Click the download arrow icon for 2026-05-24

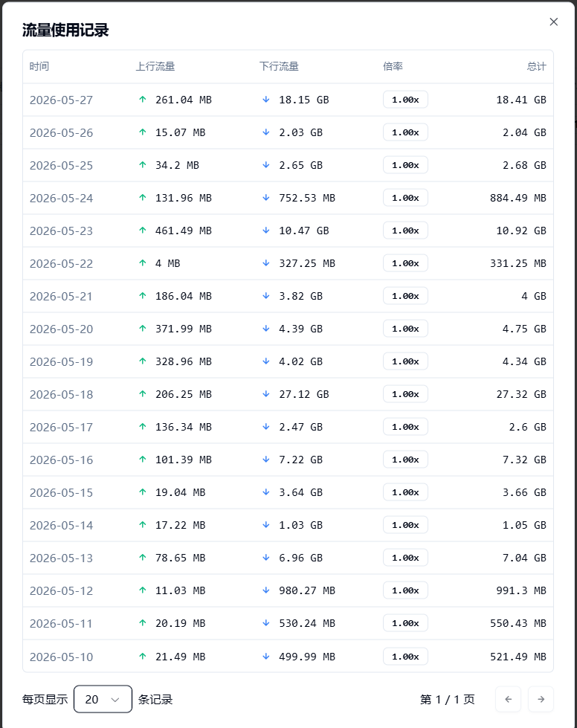click(266, 198)
